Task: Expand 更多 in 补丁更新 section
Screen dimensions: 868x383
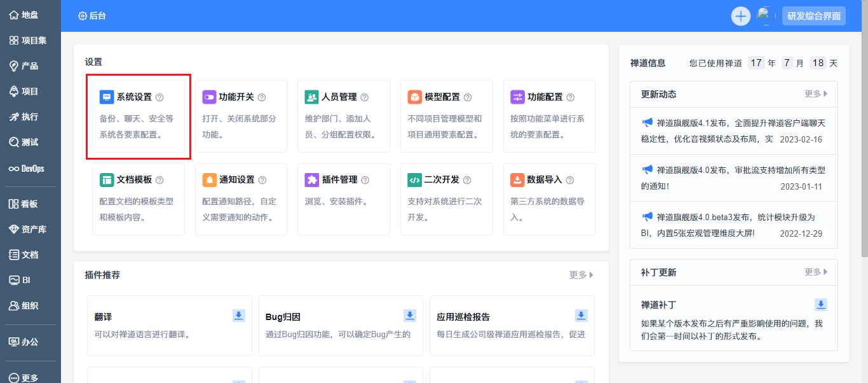Action: click(x=816, y=272)
